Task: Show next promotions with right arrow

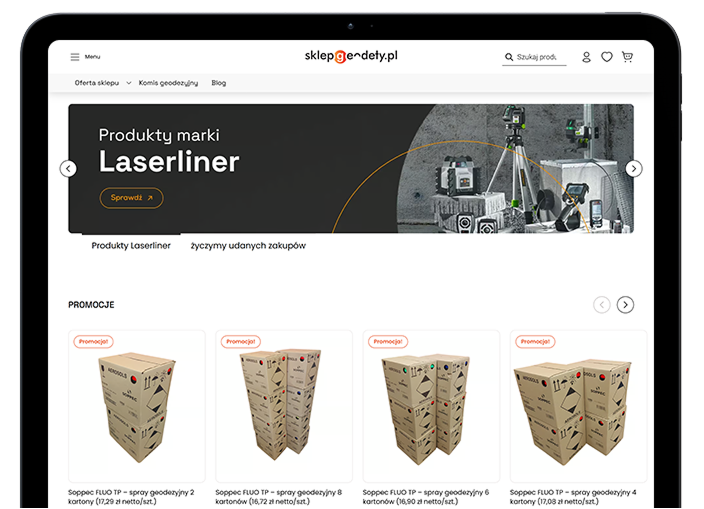Action: 625,305
